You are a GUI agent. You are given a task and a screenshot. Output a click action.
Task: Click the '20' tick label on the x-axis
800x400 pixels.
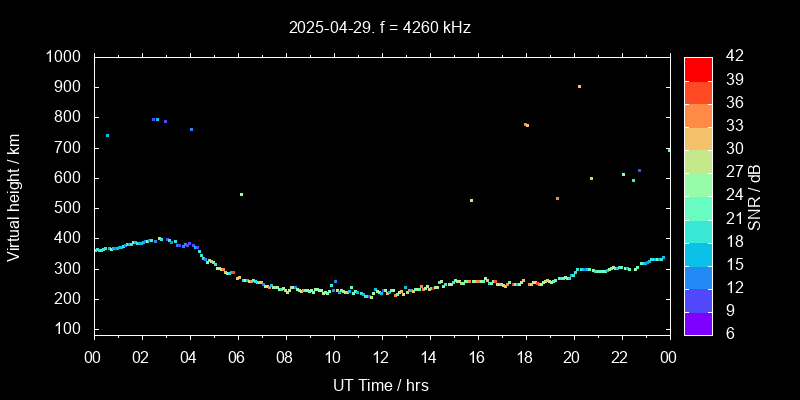pos(572,358)
